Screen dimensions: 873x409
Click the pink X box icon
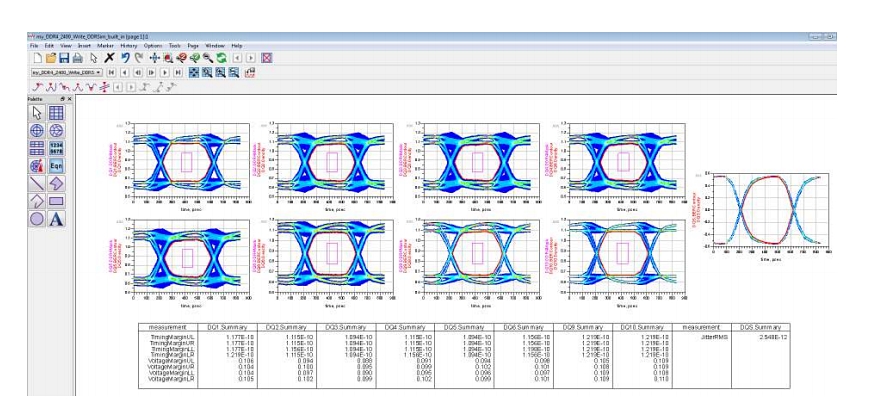[x=267, y=58]
